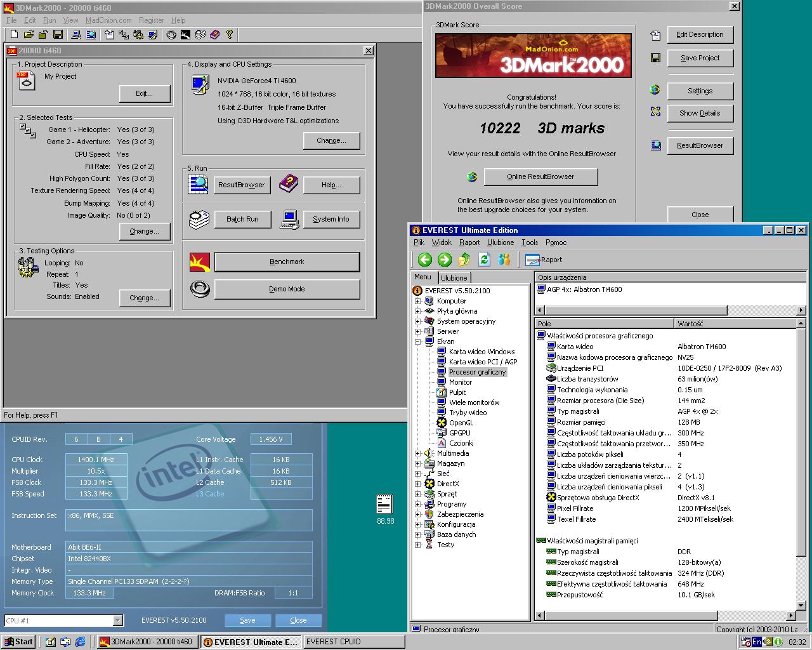Click the System Info computer icon in the 3DMark2000 toolbar
This screenshot has width=812, height=650.
click(x=75, y=34)
